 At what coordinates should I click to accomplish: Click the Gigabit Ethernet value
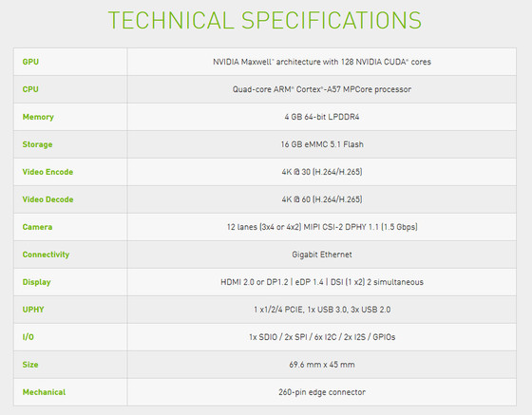tap(322, 255)
